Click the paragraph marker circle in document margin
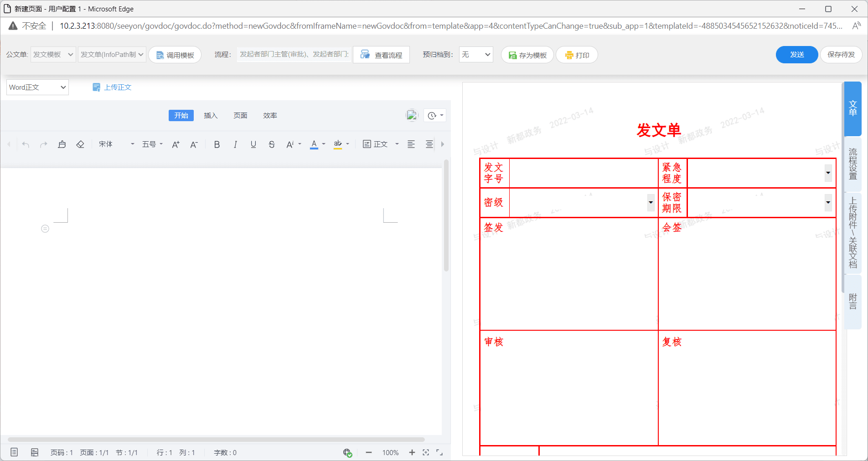The image size is (868, 461). [45, 229]
